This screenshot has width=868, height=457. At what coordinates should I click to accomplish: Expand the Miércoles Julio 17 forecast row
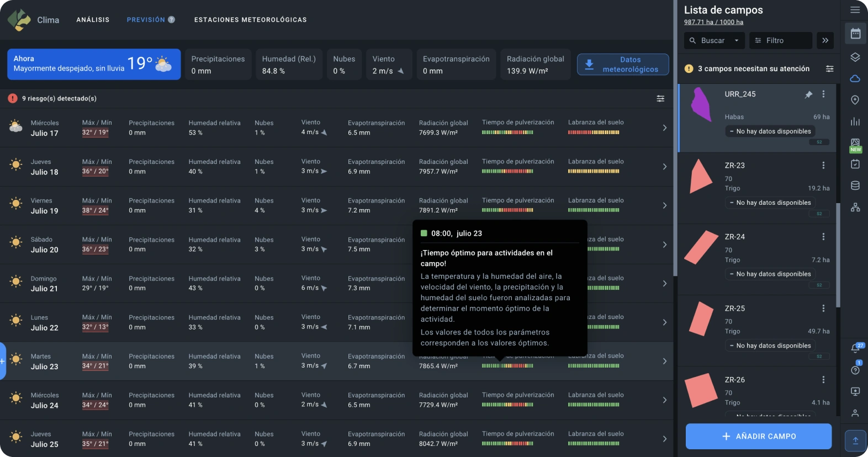point(664,128)
